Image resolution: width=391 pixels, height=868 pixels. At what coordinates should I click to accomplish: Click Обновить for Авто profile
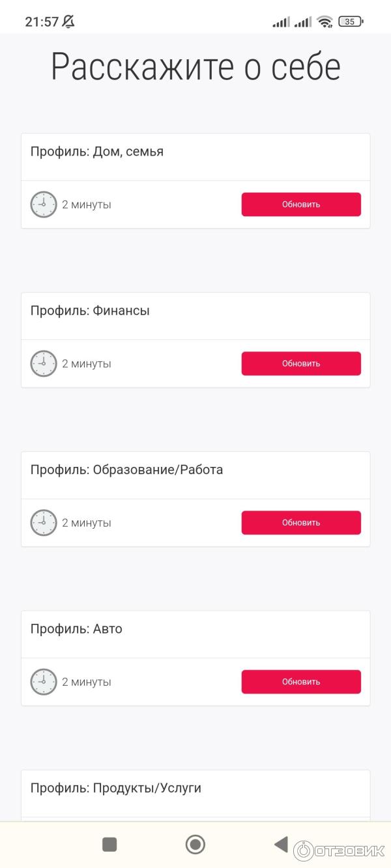[x=301, y=682]
